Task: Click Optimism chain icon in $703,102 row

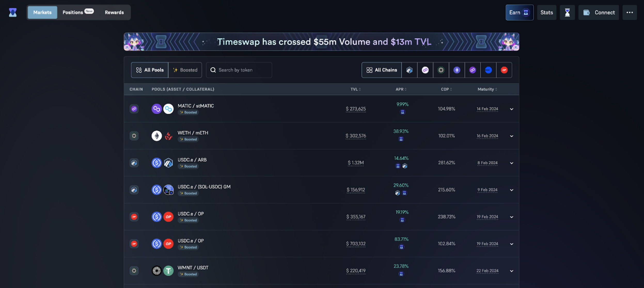Action: (x=134, y=244)
